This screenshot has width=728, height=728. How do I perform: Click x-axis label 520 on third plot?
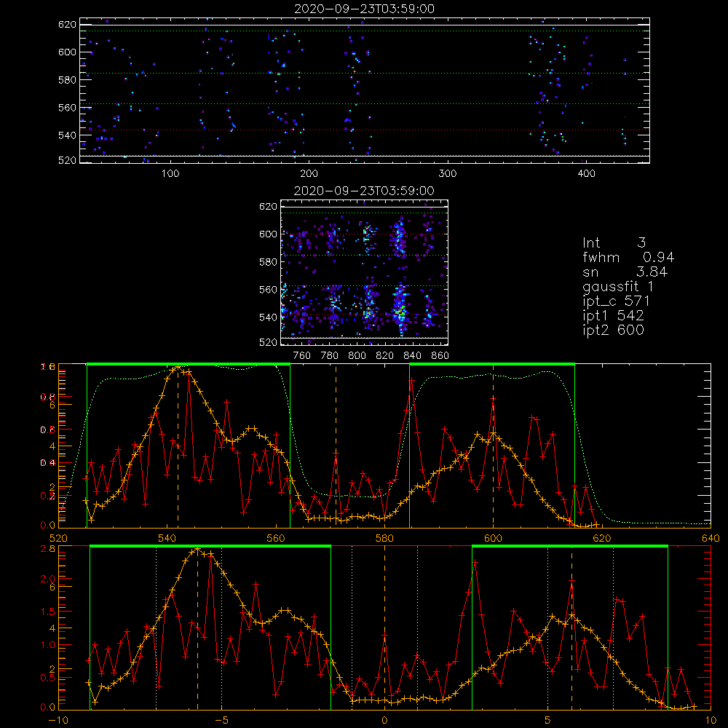click(x=58, y=538)
